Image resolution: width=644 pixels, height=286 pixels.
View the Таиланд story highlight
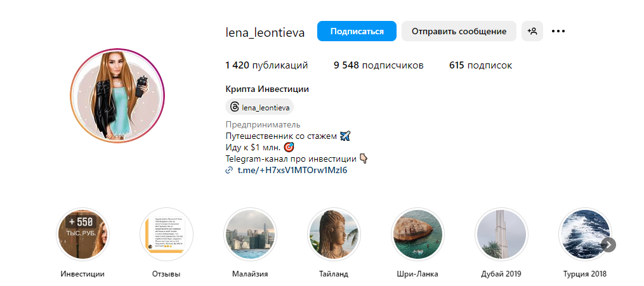[334, 234]
